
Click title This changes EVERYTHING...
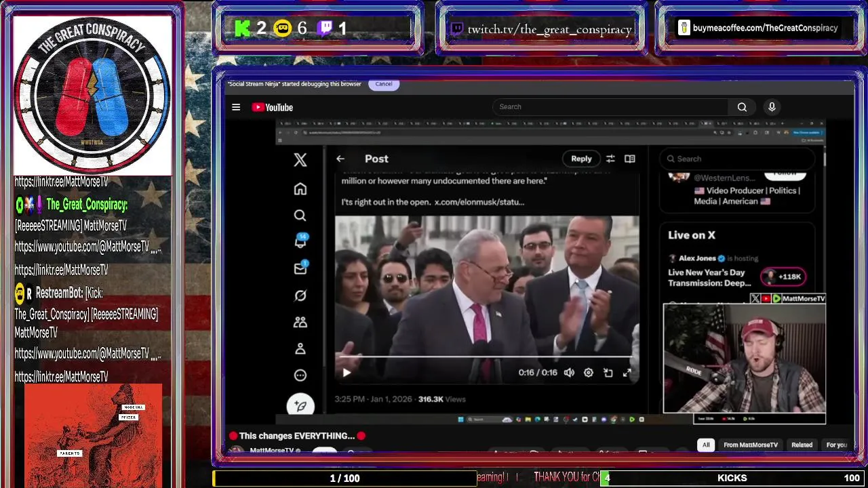click(x=297, y=436)
